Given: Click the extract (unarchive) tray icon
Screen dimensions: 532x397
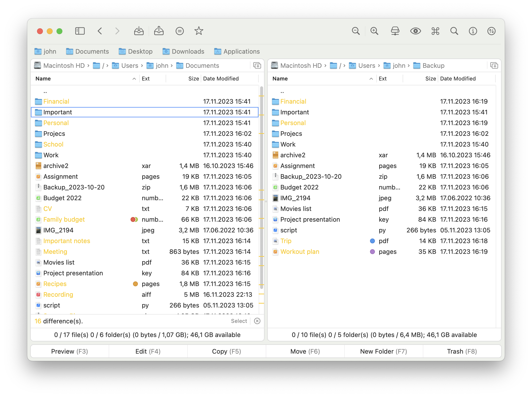Looking at the screenshot, I should [159, 31].
